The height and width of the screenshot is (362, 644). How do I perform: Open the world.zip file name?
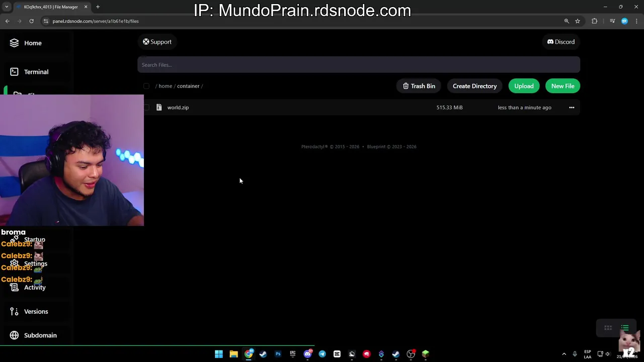point(178,108)
